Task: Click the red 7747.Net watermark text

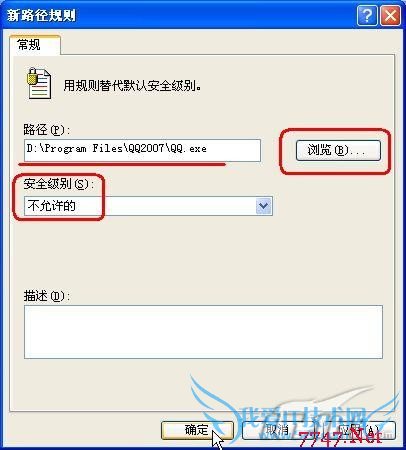Action: pos(340,437)
